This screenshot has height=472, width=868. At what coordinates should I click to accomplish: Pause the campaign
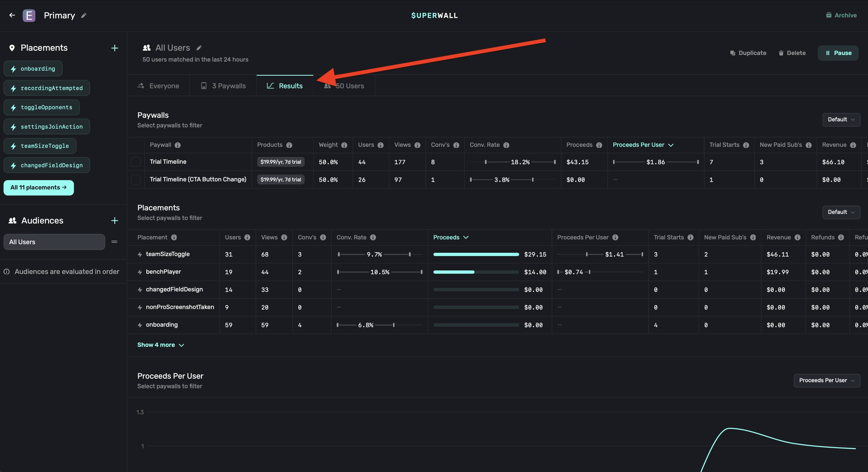(838, 53)
